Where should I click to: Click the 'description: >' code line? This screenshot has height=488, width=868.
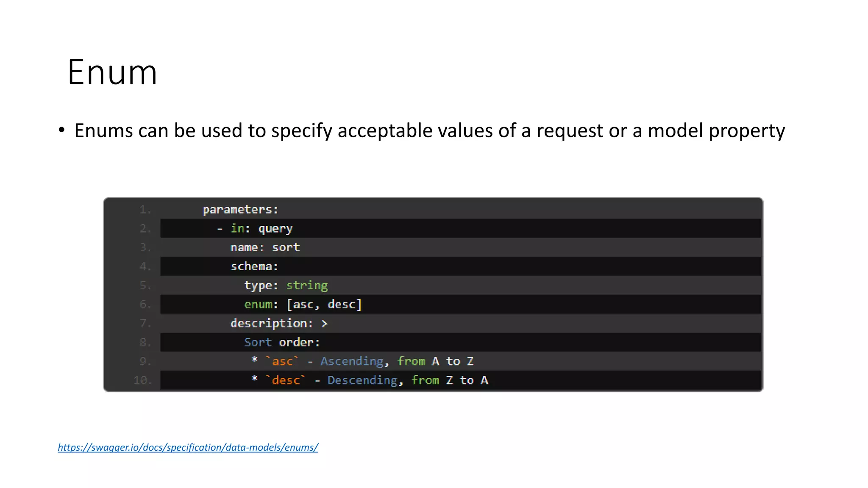tap(278, 324)
